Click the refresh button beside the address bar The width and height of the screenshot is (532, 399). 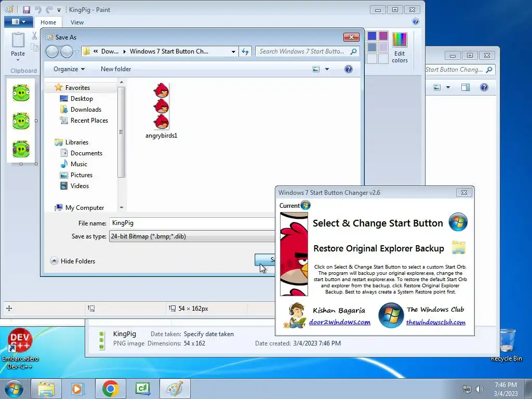(x=245, y=51)
